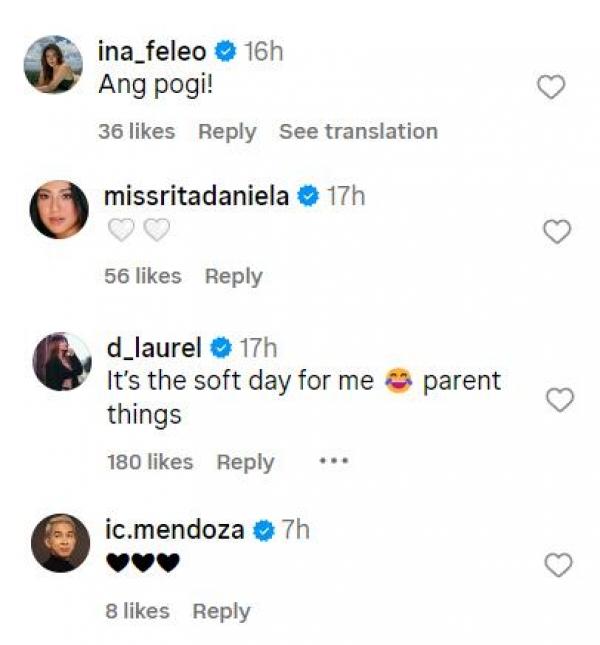Open ic.mendoza's avatar

[x=59, y=543]
